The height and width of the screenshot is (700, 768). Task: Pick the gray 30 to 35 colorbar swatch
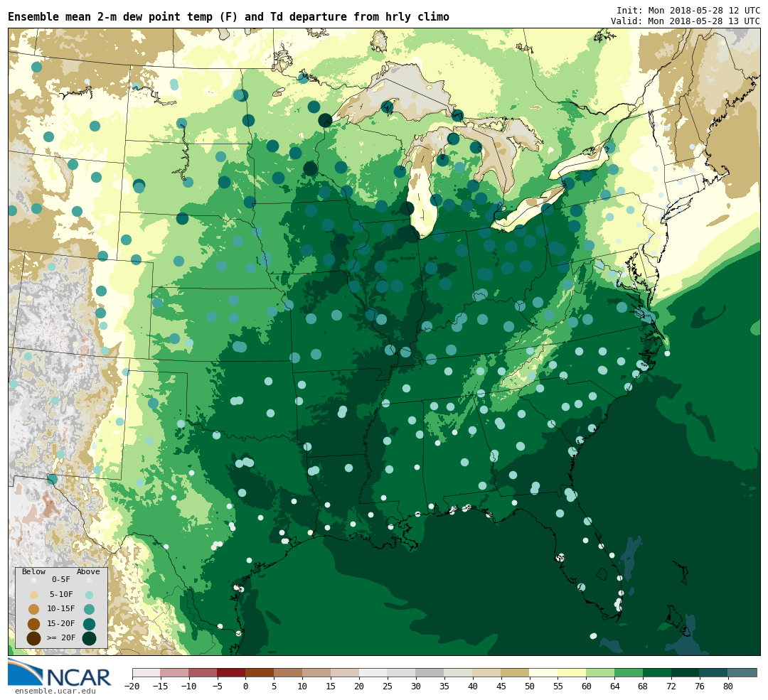click(430, 672)
